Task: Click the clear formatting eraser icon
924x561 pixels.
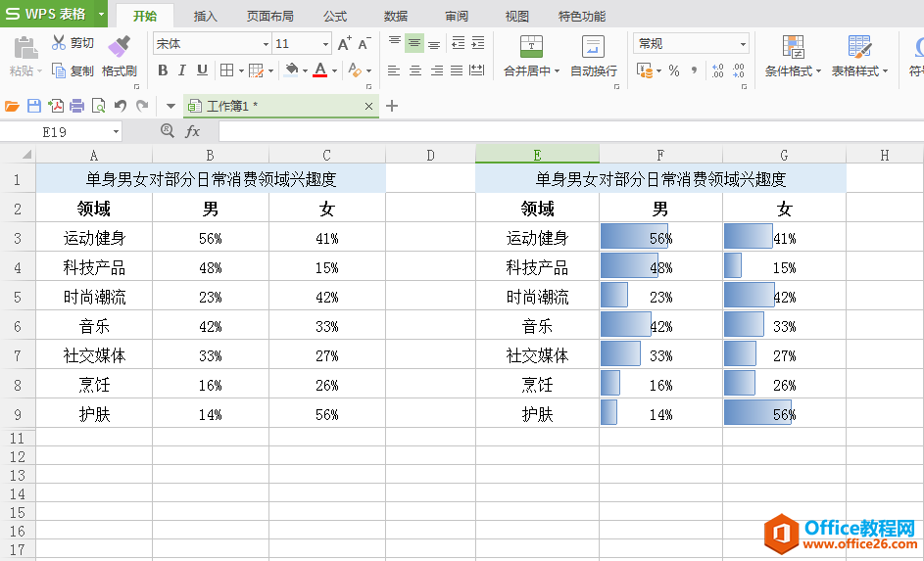Action: [x=355, y=70]
